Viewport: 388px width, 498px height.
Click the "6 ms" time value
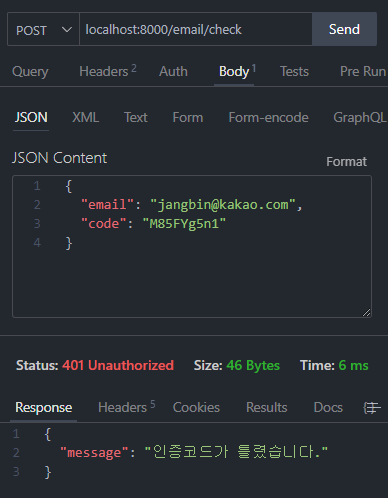pos(353,365)
